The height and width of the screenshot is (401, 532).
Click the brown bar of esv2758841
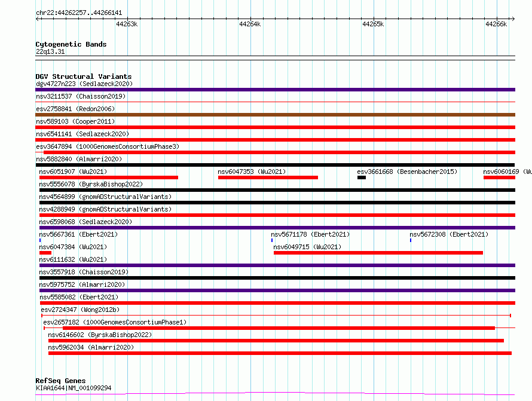click(275, 115)
